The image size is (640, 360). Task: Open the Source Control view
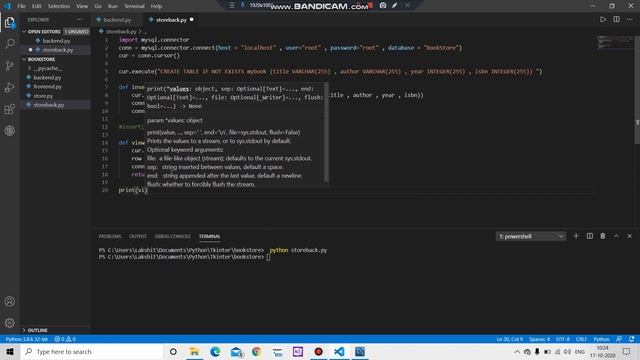10,65
